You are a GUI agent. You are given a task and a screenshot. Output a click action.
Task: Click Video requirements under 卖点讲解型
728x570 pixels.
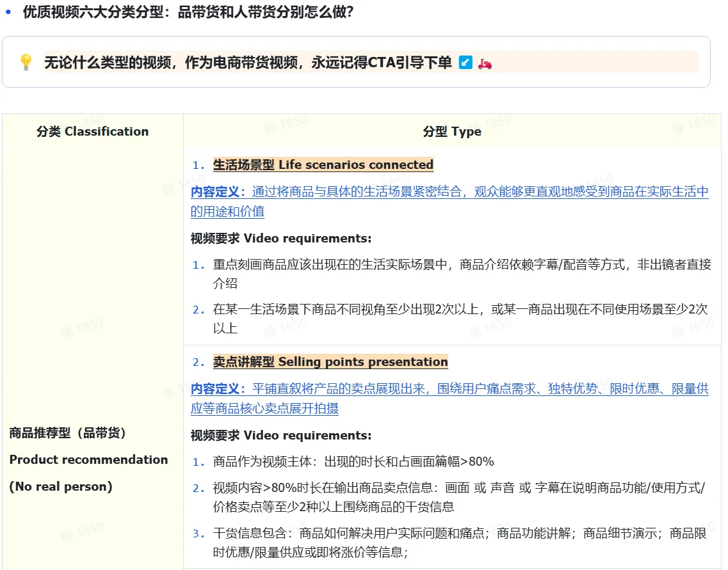click(x=281, y=436)
